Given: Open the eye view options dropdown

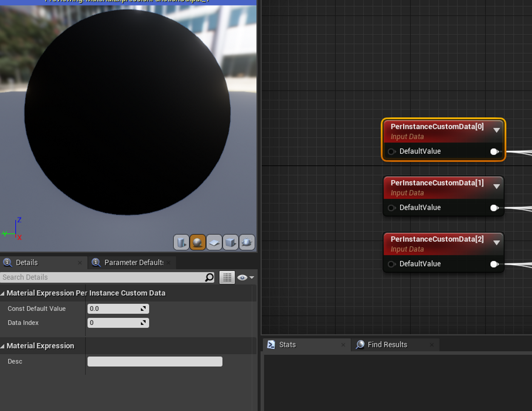Looking at the screenshot, I should point(246,277).
